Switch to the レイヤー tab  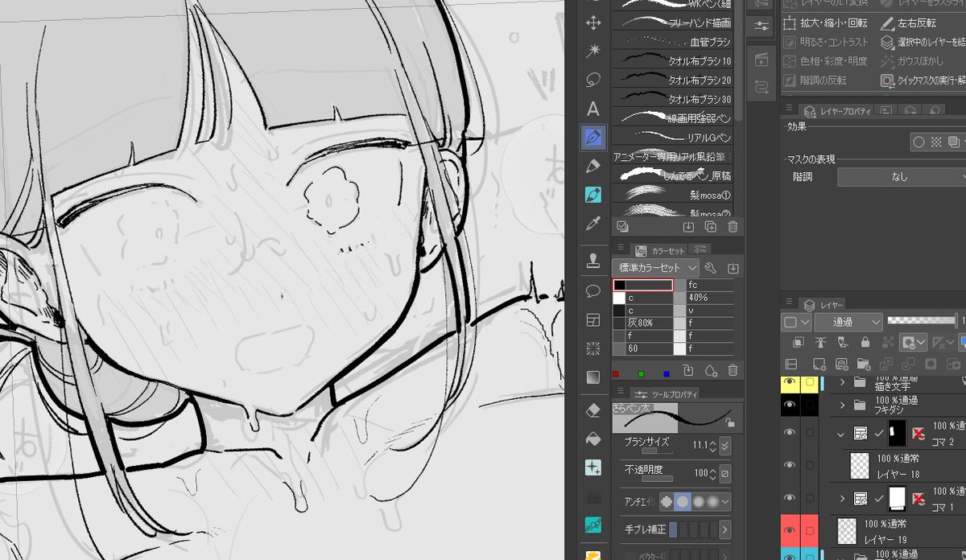823,305
